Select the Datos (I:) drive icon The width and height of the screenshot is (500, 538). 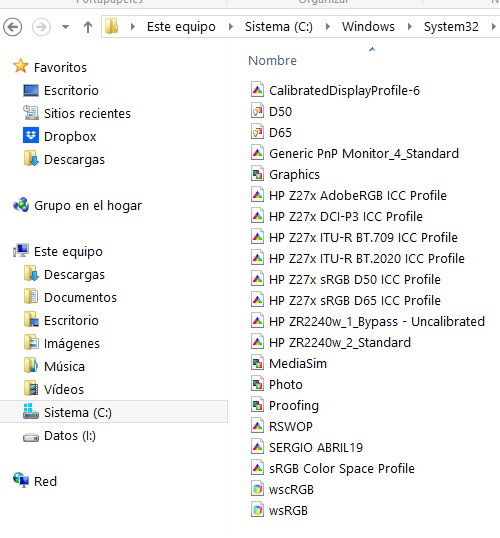point(31,437)
